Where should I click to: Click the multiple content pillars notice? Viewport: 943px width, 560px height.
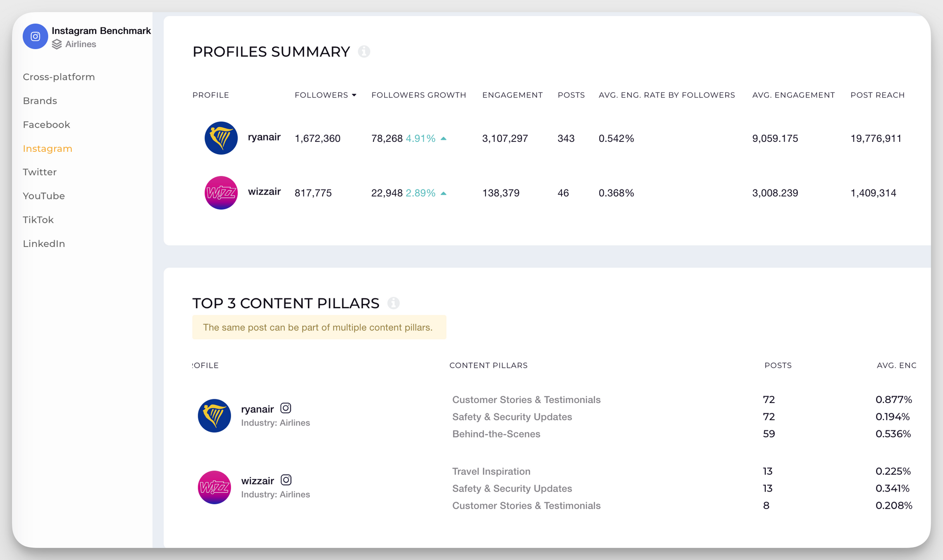(319, 327)
